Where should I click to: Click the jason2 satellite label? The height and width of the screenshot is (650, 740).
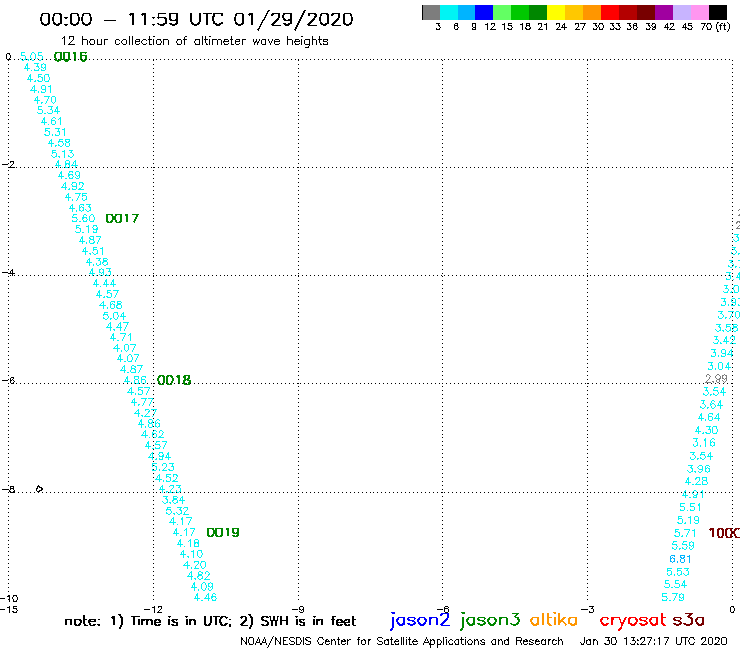click(x=420, y=620)
